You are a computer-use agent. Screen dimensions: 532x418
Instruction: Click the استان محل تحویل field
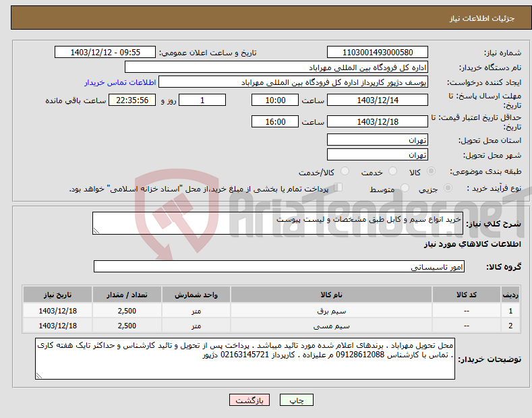(378, 140)
